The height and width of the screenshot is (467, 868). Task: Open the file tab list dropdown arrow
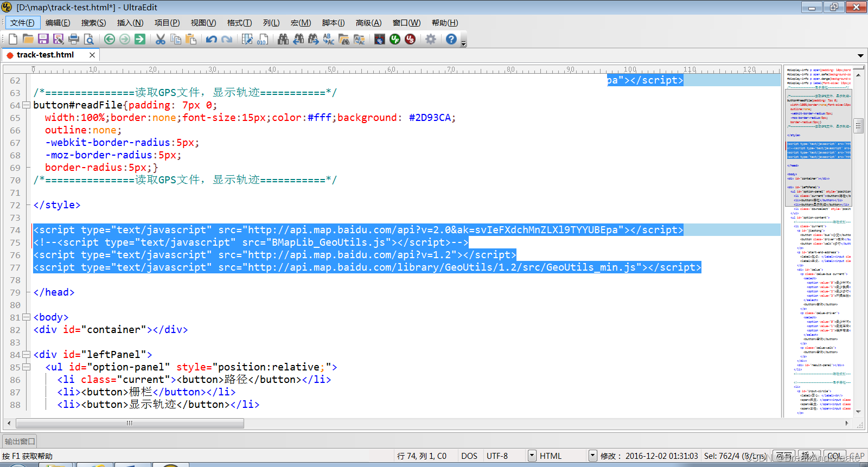860,55
